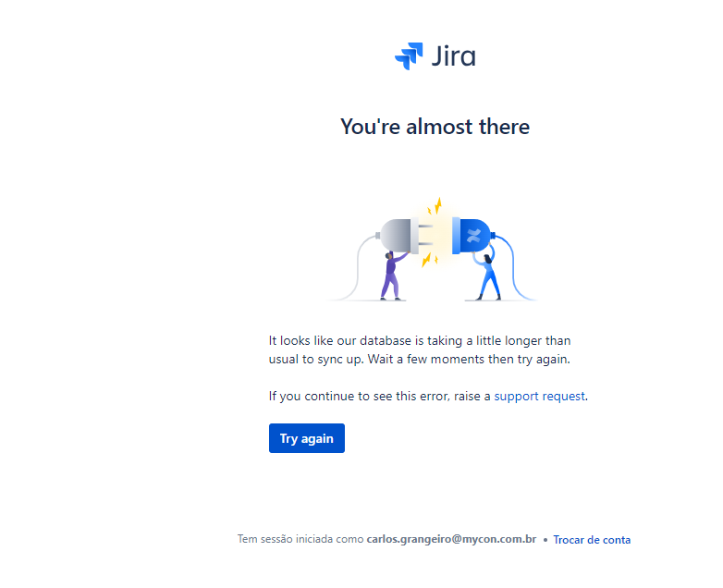
Task: Click the carlos.grangeiro@mycon.com.br email text
Action: pos(451,539)
